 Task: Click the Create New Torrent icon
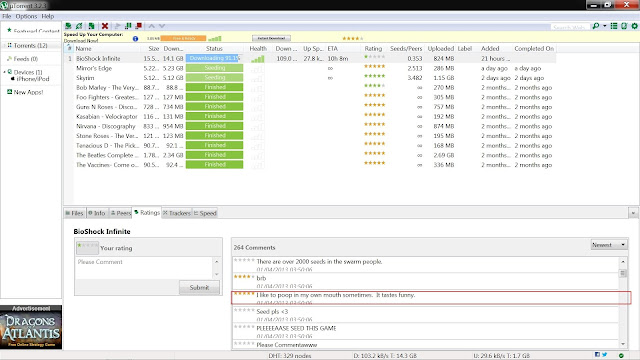pos(91,26)
